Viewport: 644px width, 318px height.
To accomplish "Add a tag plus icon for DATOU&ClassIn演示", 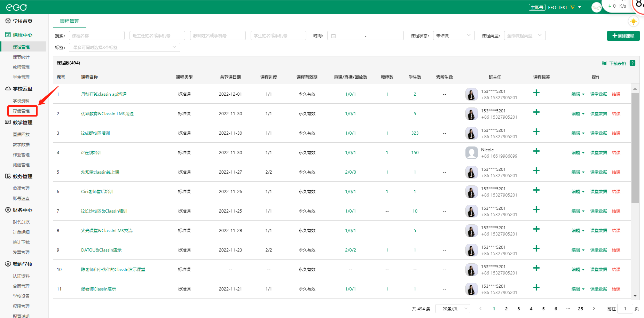I will click(x=536, y=248).
